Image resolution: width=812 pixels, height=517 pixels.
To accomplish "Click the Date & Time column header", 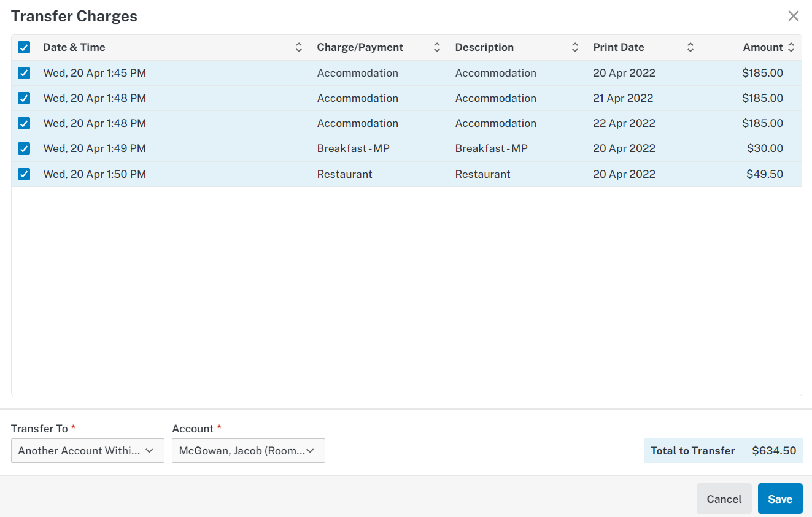I will click(74, 47).
